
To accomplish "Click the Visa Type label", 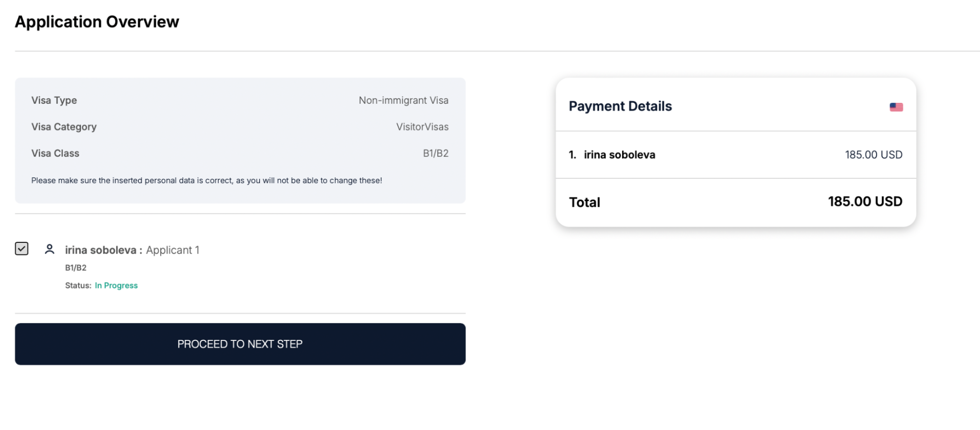I will click(54, 100).
